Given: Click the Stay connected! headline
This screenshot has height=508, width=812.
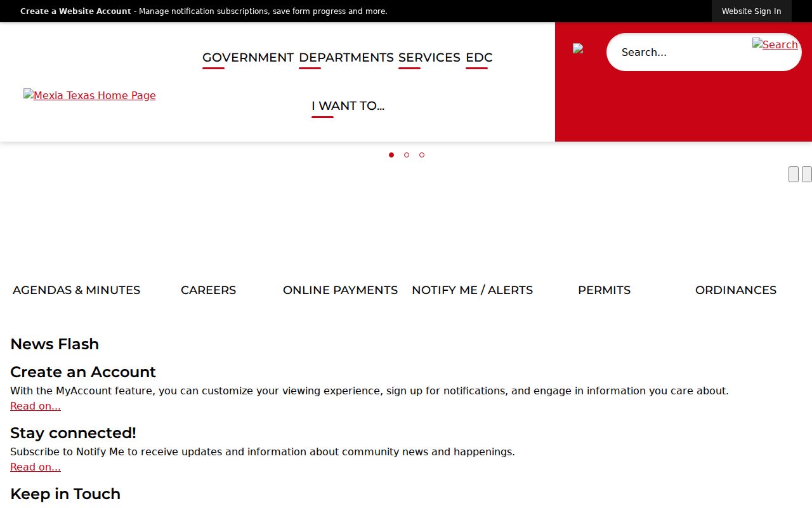Looking at the screenshot, I should 73,433.
